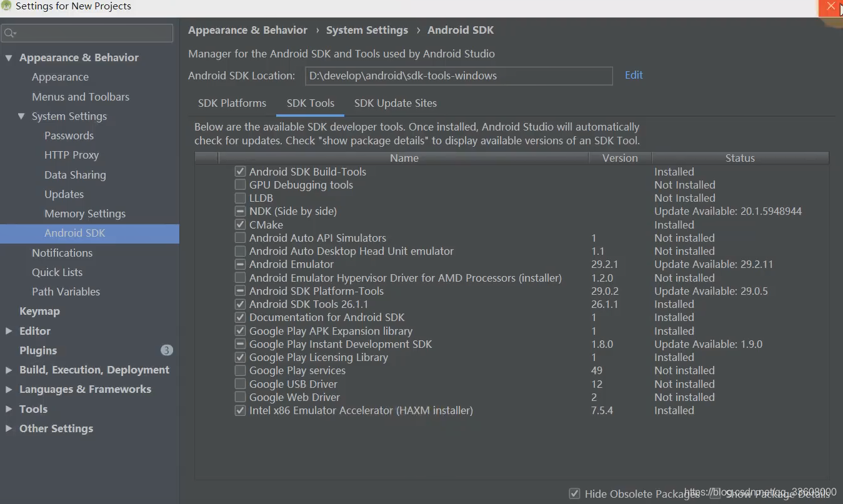
Task: Check Android Auto API Simulators
Action: pos(240,238)
